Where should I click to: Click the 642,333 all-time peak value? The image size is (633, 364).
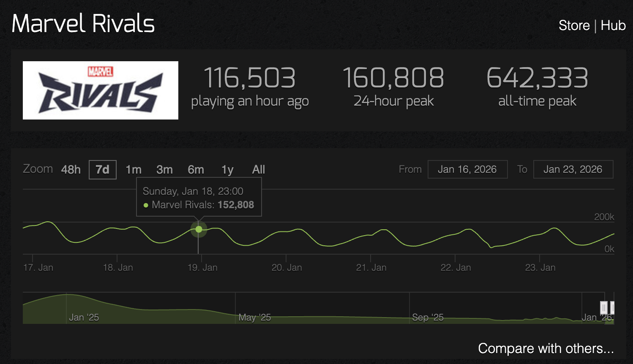click(x=538, y=78)
